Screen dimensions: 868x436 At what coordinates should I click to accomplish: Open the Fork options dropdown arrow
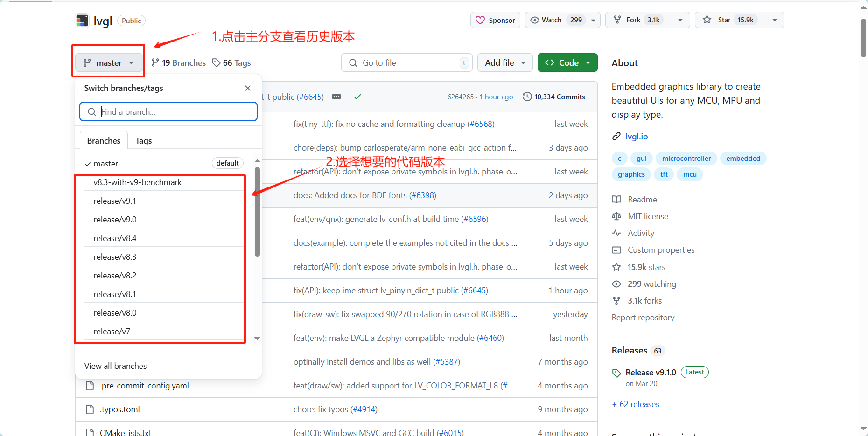(680, 20)
